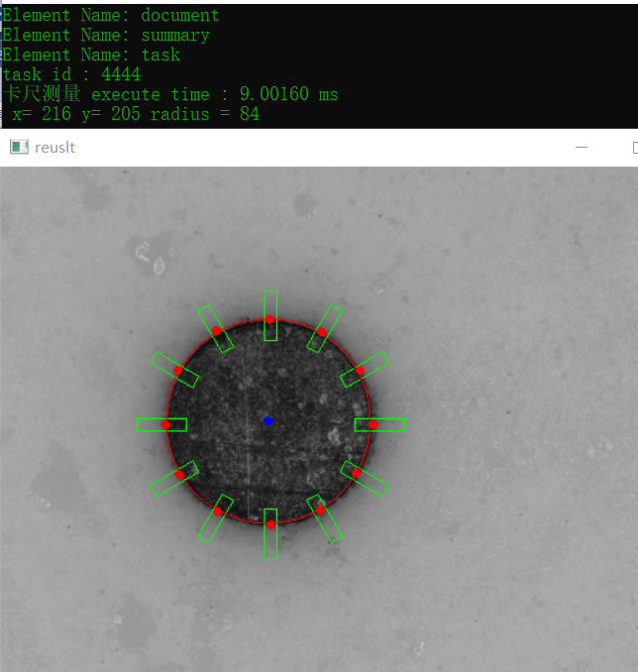This screenshot has width=638, height=672.
Task: Click the red edge point on circle's rightmost side
Action: pyautogui.click(x=373, y=425)
